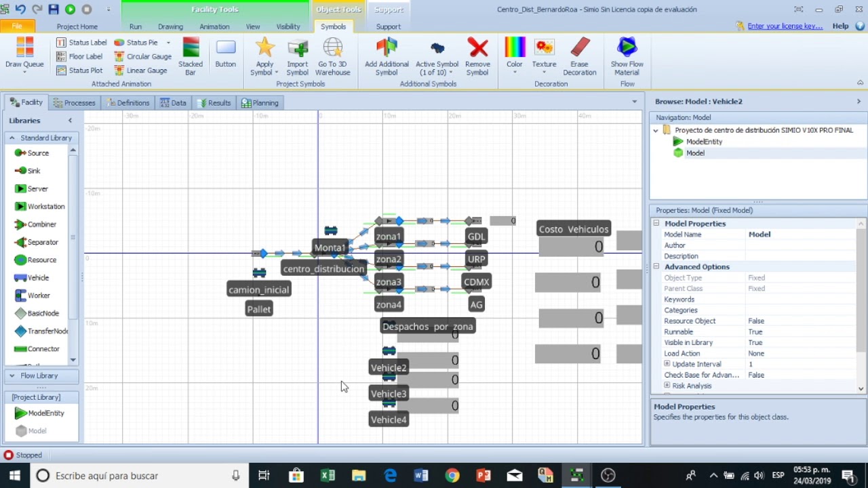Collapse the project tree root node
The width and height of the screenshot is (868, 488).
656,130
